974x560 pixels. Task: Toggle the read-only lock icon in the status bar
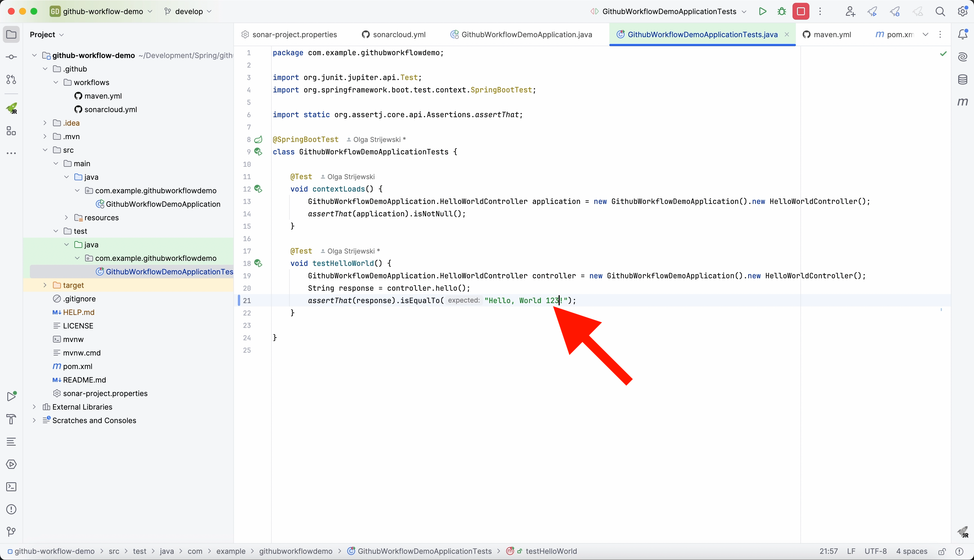pyautogui.click(x=942, y=552)
